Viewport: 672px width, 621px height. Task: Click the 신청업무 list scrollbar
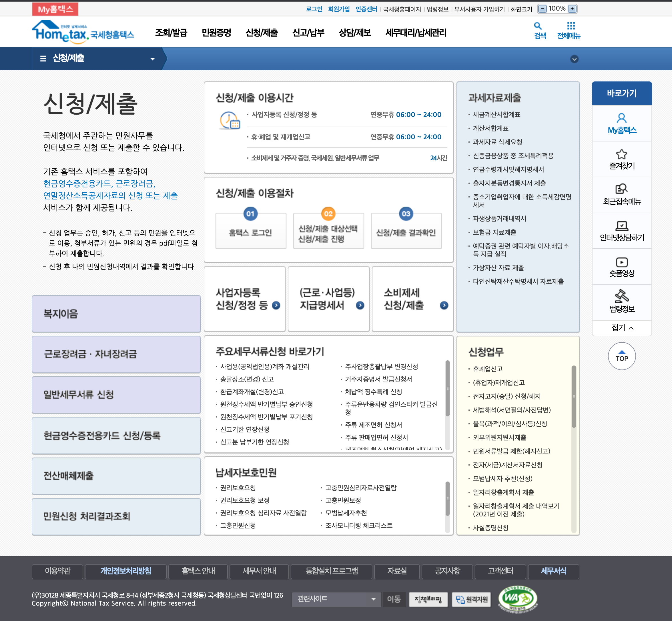[573, 397]
